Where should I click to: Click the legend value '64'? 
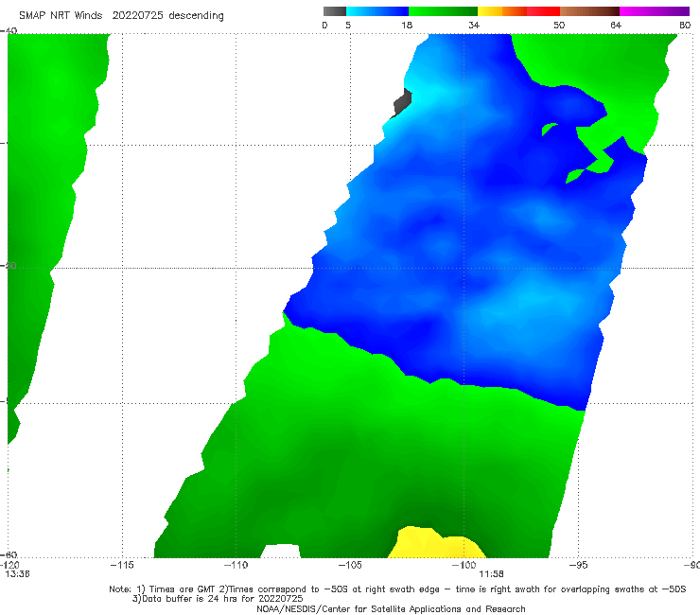click(x=616, y=25)
